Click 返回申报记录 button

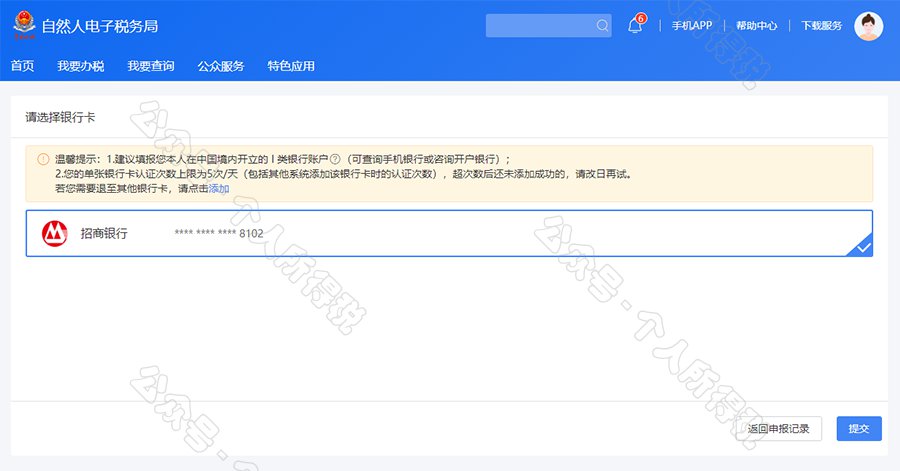pyautogui.click(x=779, y=429)
